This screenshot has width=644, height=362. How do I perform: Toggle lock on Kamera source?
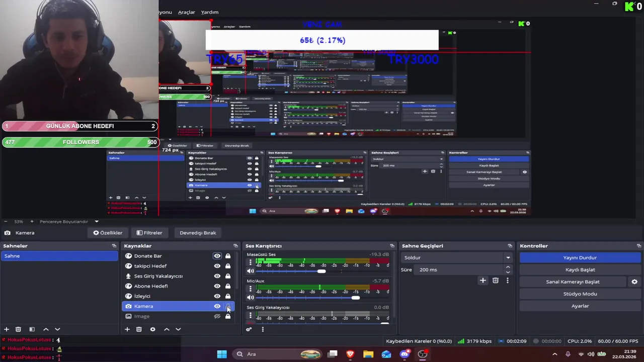[x=228, y=306]
